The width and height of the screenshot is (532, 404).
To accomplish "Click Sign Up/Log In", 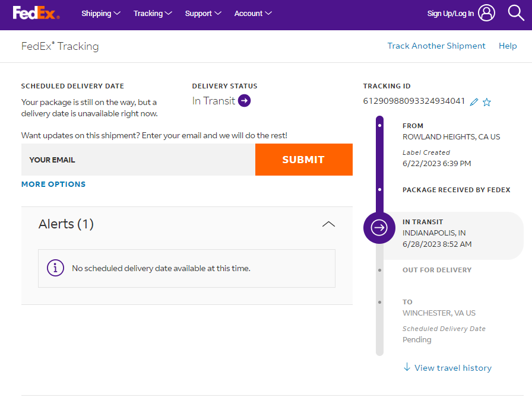I will pos(451,14).
